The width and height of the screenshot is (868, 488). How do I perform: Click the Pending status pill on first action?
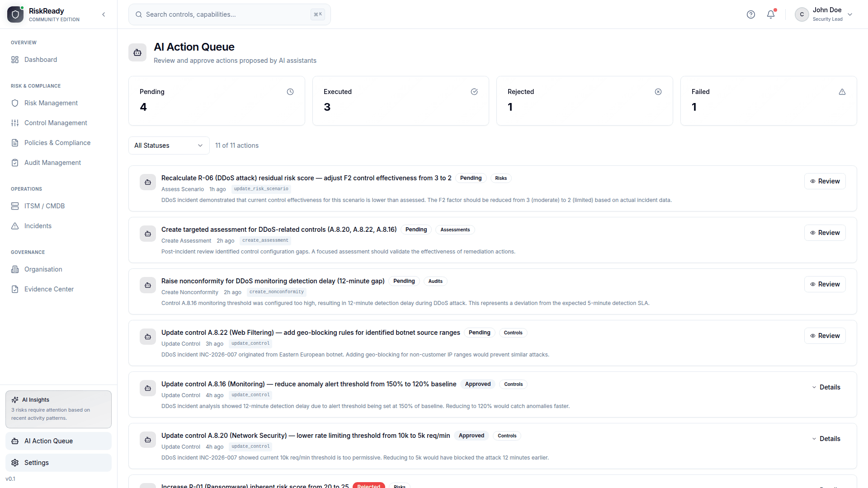pyautogui.click(x=470, y=178)
